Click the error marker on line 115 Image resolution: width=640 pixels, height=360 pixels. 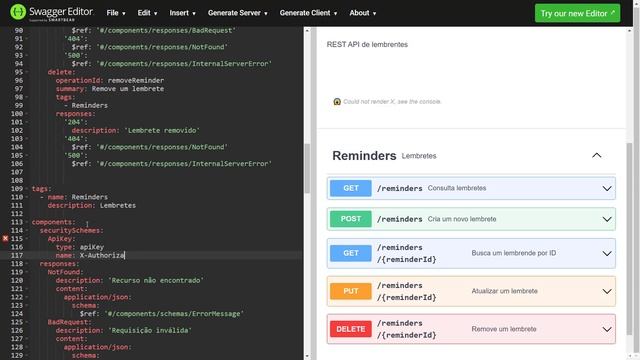coord(5,238)
